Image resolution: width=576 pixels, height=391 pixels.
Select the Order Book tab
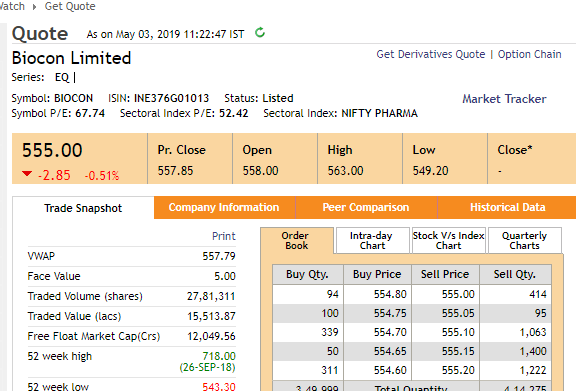(x=297, y=241)
